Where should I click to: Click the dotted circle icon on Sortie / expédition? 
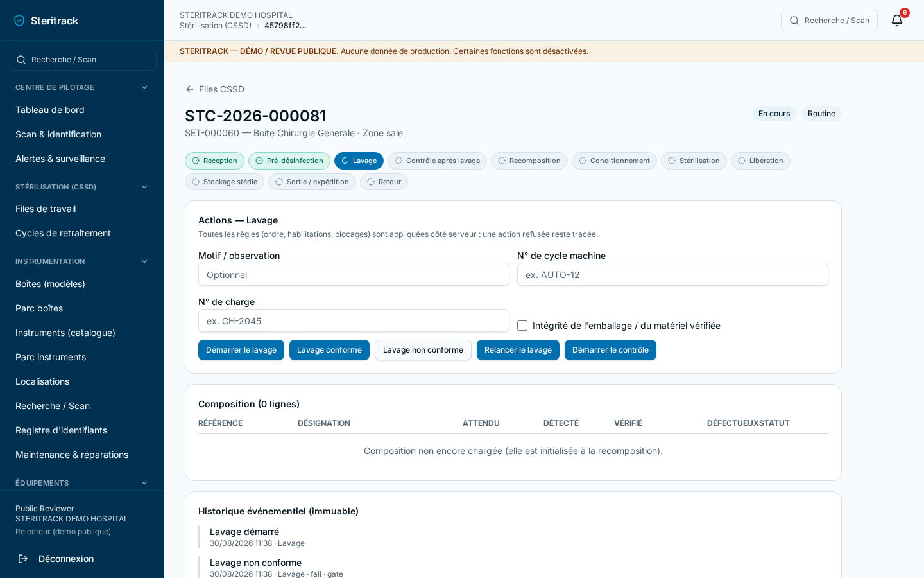coord(279,182)
